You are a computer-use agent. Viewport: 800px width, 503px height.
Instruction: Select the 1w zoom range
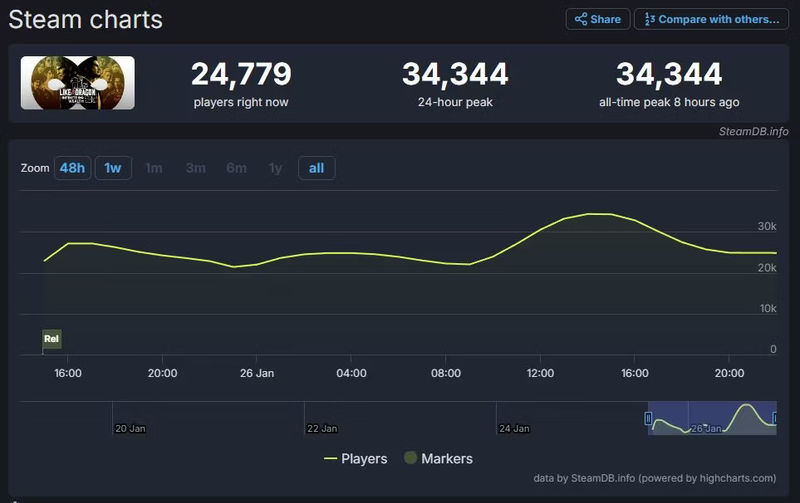[x=113, y=168]
